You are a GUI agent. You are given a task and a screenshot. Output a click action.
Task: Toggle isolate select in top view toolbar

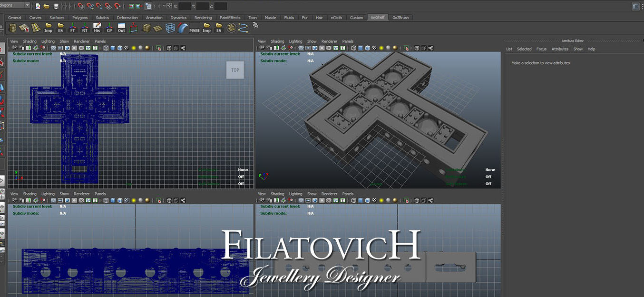click(158, 48)
